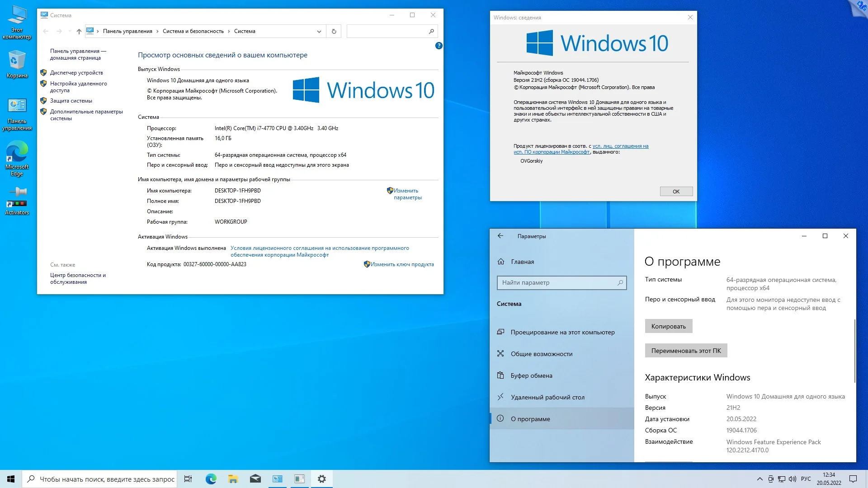
Task: Click the refresh button in address bar
Action: point(334,31)
